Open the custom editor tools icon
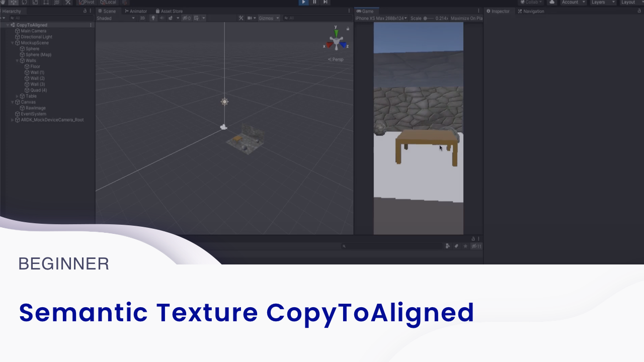 (x=68, y=2)
